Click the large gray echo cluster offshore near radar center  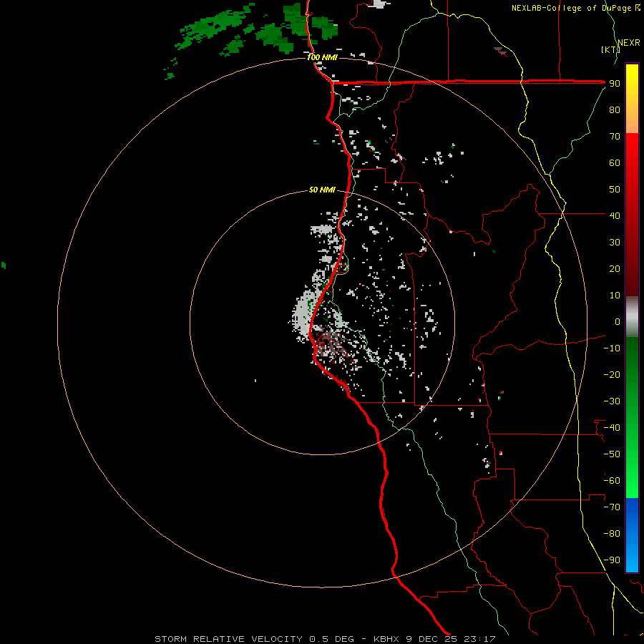305,312
